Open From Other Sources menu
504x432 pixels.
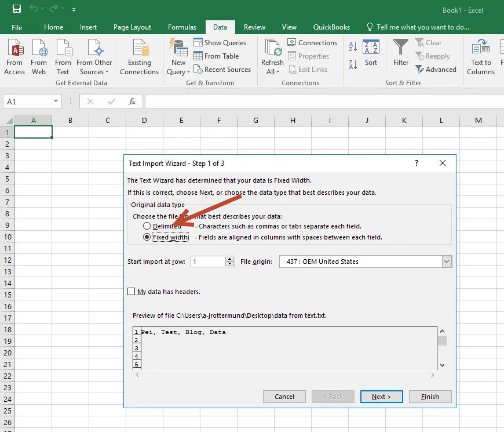[x=94, y=57]
